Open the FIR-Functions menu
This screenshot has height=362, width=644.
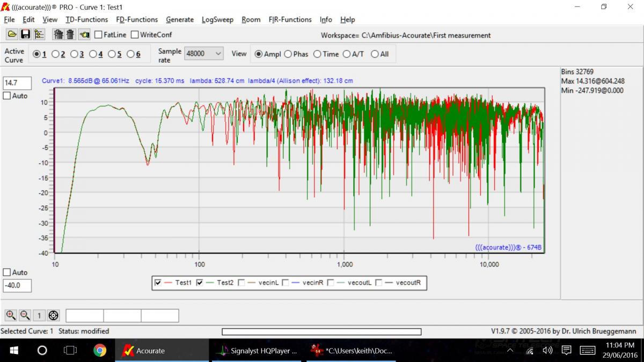point(290,19)
